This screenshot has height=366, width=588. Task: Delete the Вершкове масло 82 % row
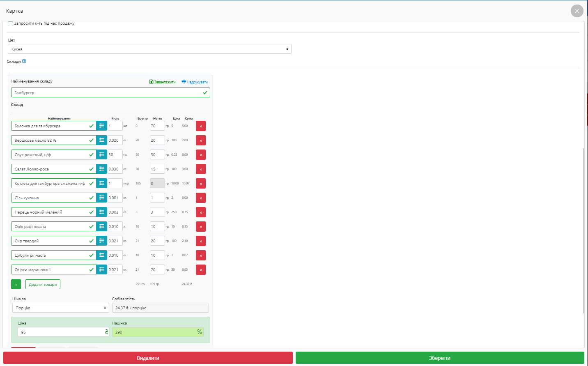coord(201,140)
